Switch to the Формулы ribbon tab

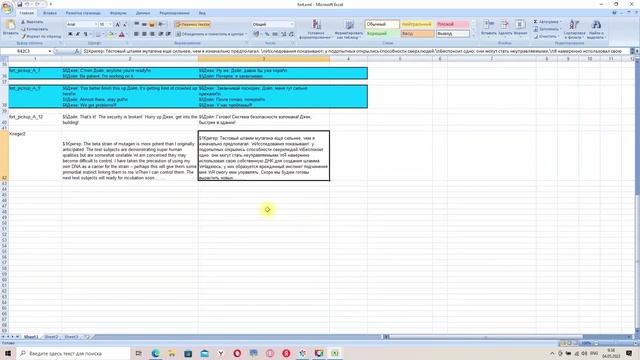[x=118, y=13]
